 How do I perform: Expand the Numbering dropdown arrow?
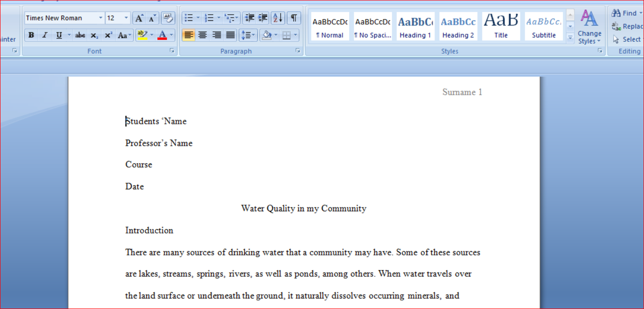coord(218,18)
